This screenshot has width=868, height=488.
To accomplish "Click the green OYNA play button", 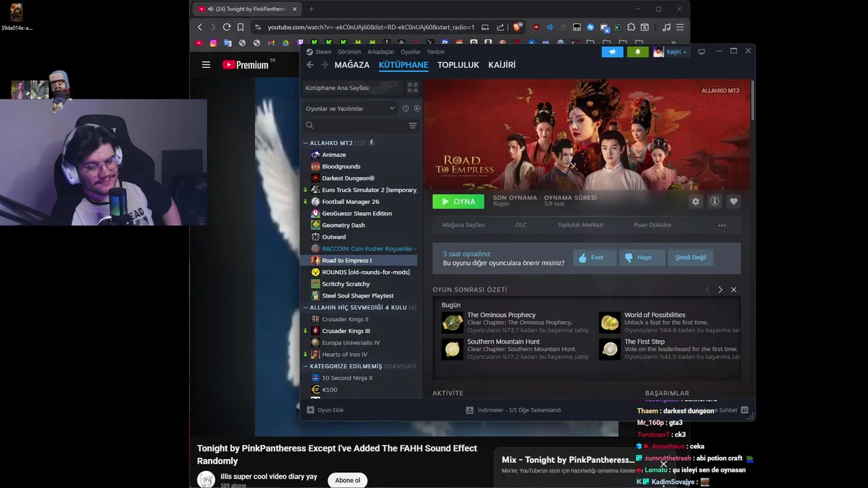I will [458, 201].
